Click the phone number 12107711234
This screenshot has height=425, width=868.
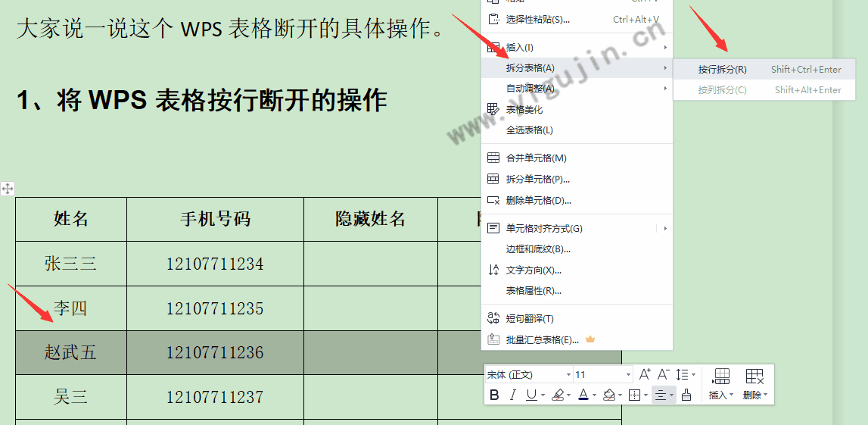tap(215, 264)
